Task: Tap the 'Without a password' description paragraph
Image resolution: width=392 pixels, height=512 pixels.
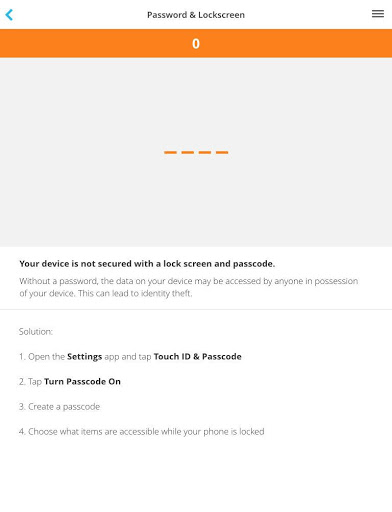Action: tap(189, 287)
